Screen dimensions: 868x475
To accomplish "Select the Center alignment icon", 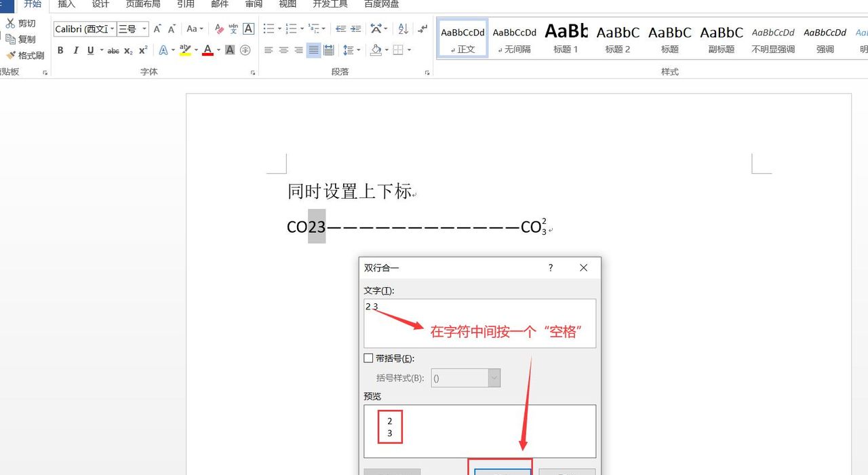I will tap(283, 50).
